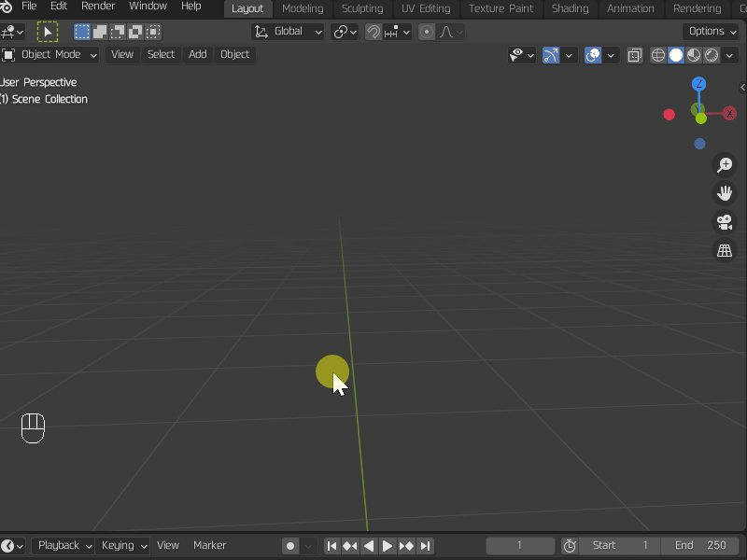The image size is (747, 560).
Task: Click the Blender logo icon
Action: (x=6, y=7)
